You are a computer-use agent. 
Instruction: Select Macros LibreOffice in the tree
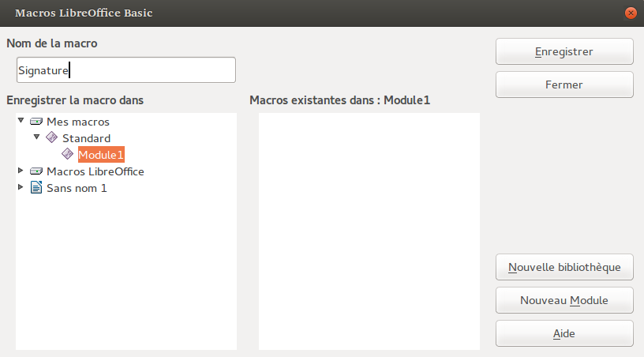[x=95, y=171]
